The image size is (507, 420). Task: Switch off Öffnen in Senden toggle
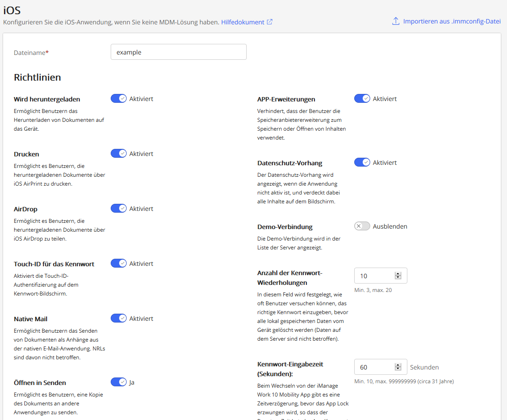[x=119, y=382]
